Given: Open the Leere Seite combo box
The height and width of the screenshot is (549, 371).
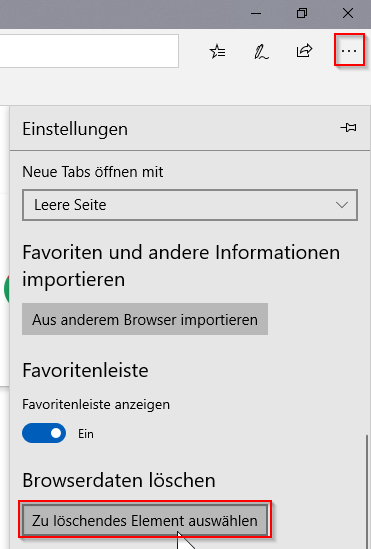Looking at the screenshot, I should (190, 205).
